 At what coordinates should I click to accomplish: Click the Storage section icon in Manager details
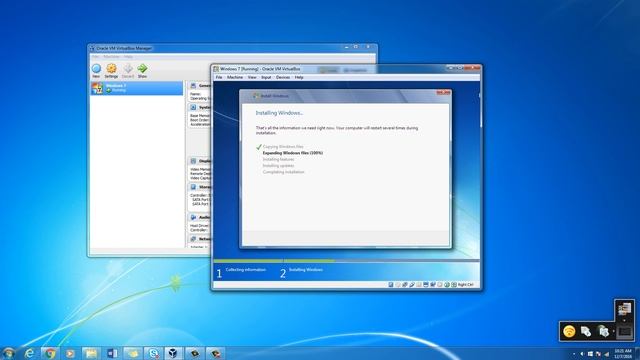click(193, 187)
